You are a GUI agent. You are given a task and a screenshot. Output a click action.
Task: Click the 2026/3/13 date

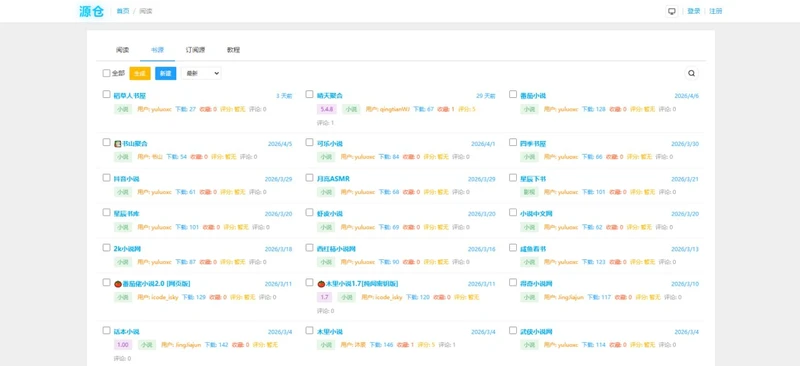click(685, 249)
